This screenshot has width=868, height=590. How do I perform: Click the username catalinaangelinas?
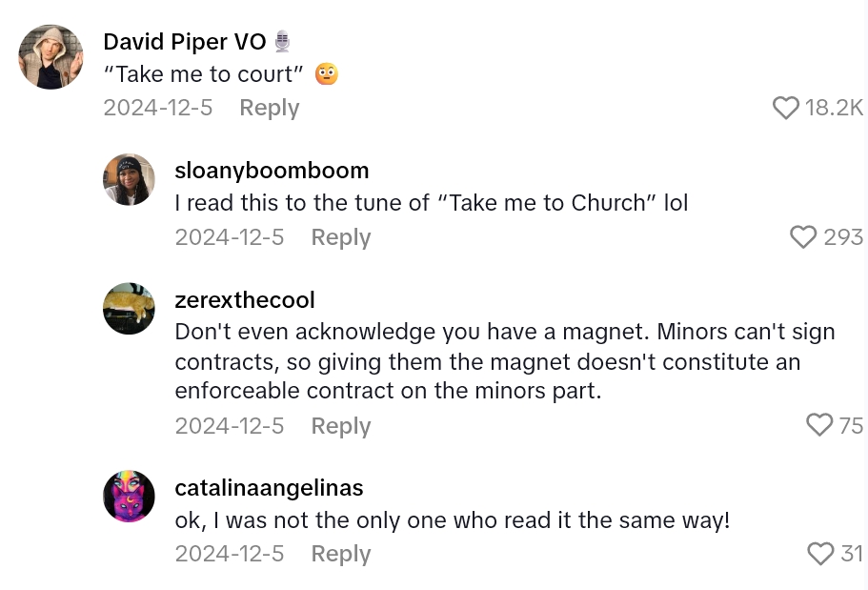[x=269, y=488]
